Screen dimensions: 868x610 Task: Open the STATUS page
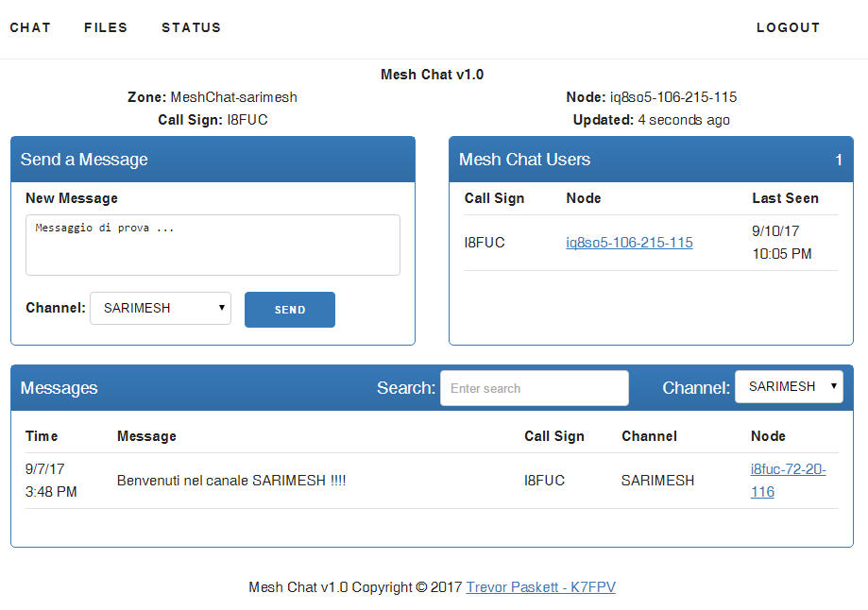[x=191, y=27]
